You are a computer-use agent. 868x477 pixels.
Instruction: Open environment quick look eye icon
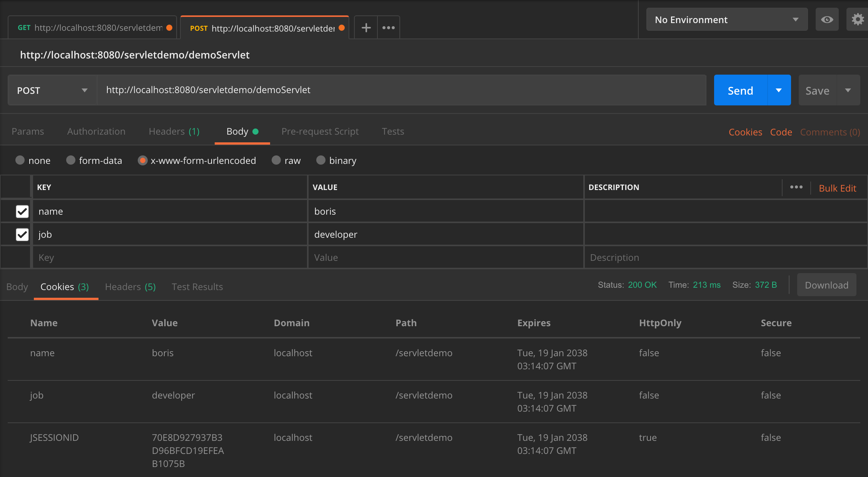[x=827, y=20]
